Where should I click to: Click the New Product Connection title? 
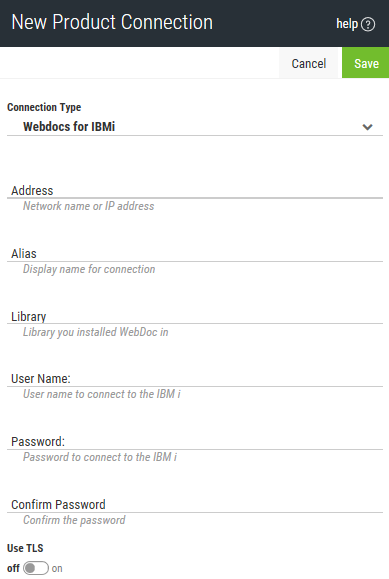pyautogui.click(x=112, y=22)
